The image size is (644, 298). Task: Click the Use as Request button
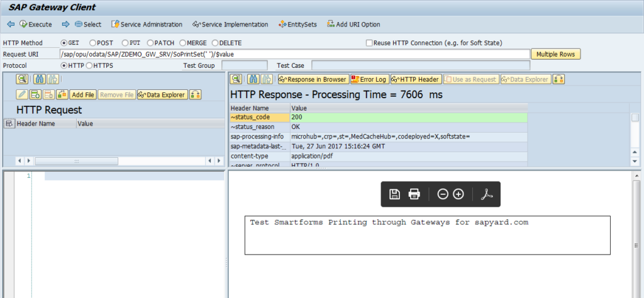[471, 79]
